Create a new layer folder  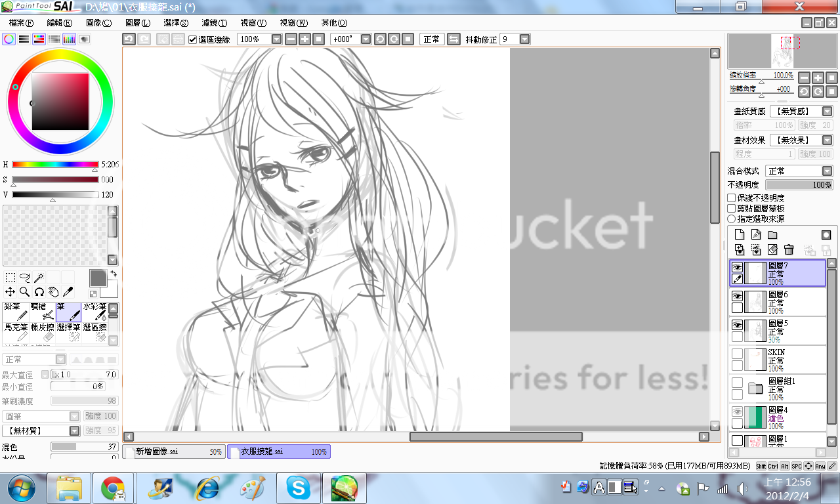tap(772, 235)
